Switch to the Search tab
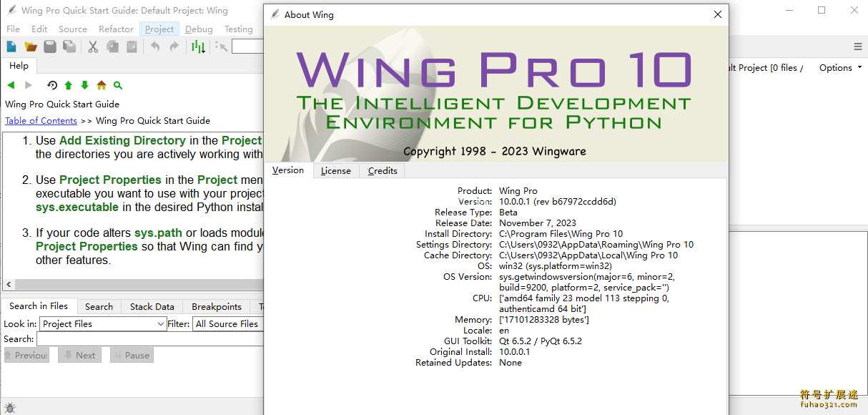The width and height of the screenshot is (868, 415). click(x=99, y=306)
